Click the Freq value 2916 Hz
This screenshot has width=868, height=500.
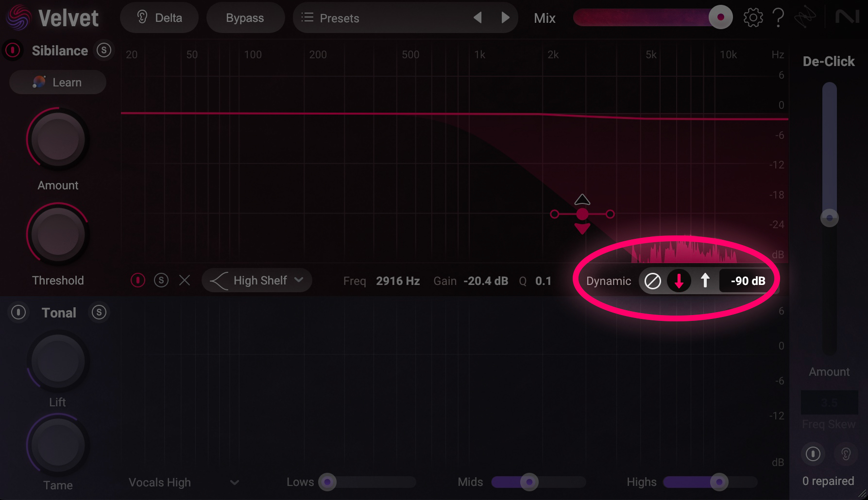398,281
